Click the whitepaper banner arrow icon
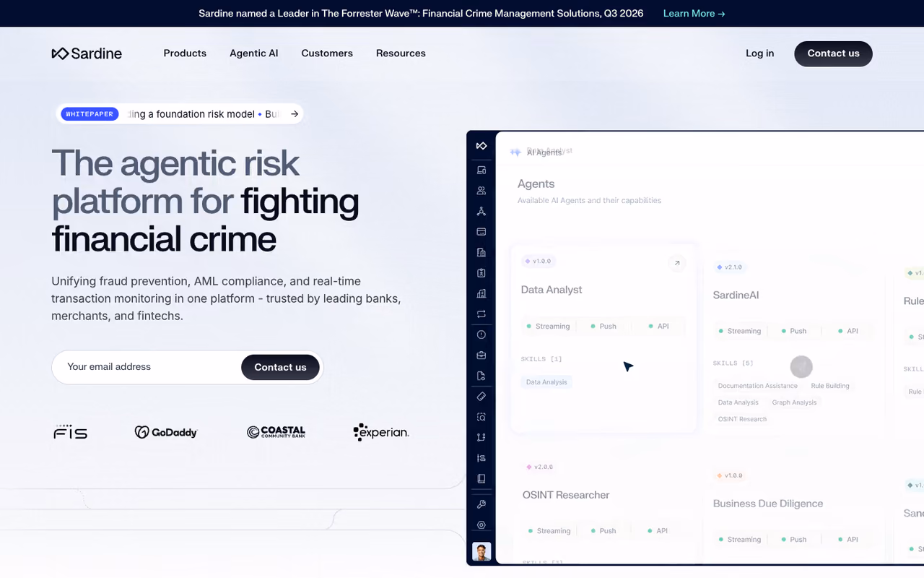 (x=295, y=114)
